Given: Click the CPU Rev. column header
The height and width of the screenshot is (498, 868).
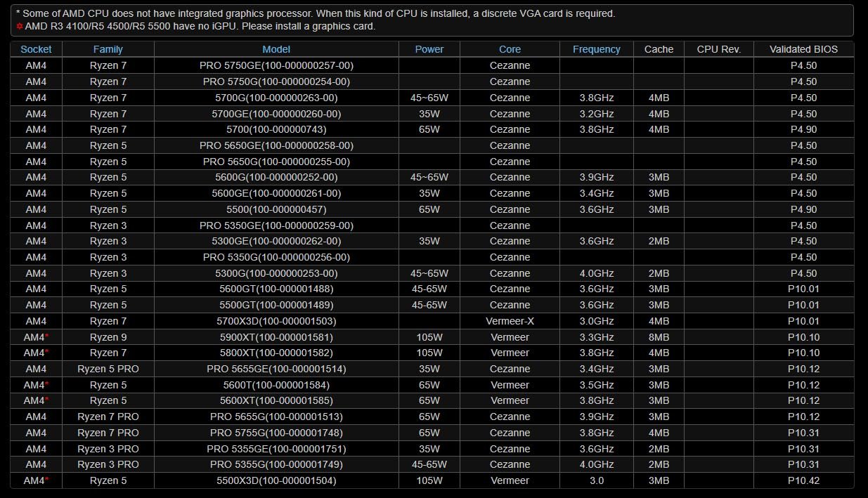Looking at the screenshot, I should (718, 49).
